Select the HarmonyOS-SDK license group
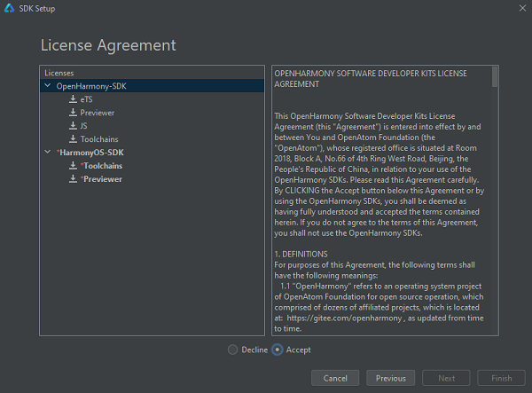The width and height of the screenshot is (532, 393). pos(90,153)
